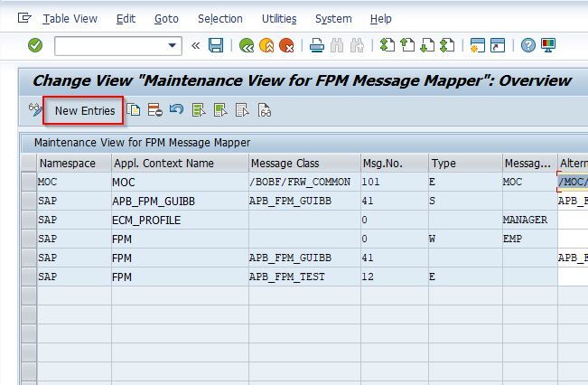Click the ECM_PROFILE context name cell
The height and width of the screenshot is (385, 588).
click(180, 220)
